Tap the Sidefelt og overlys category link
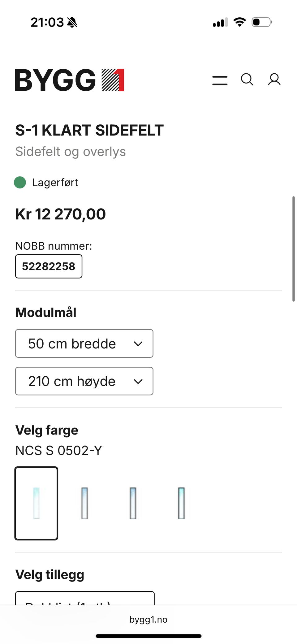Image resolution: width=297 pixels, height=644 pixels. tap(71, 152)
